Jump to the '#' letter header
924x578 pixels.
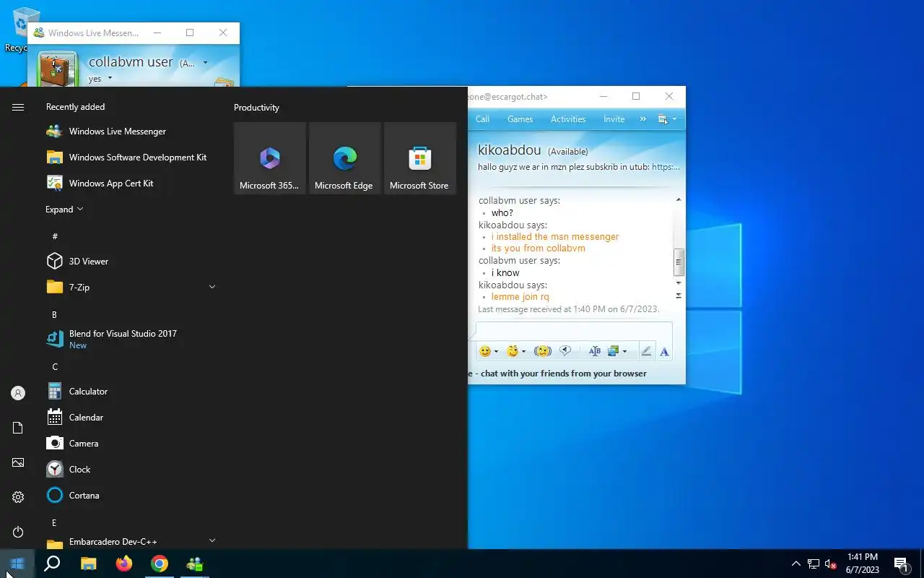click(55, 236)
